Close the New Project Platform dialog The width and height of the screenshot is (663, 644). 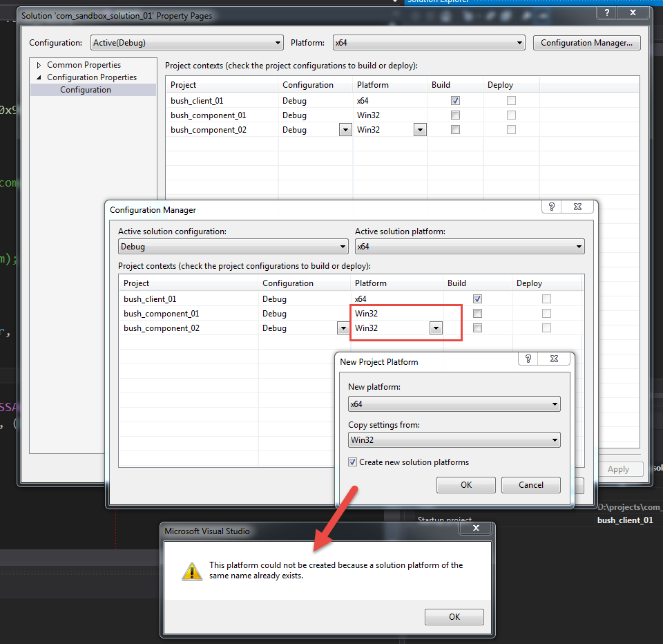(x=554, y=359)
